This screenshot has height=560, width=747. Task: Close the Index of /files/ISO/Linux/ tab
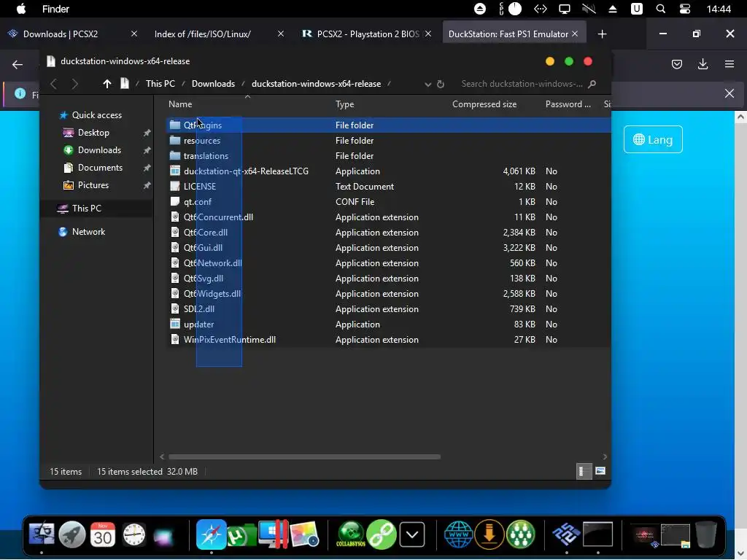[281, 34]
